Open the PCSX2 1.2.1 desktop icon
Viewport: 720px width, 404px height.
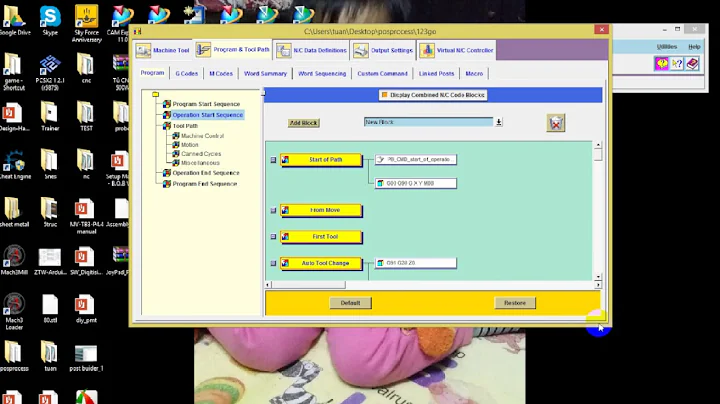(x=50, y=73)
